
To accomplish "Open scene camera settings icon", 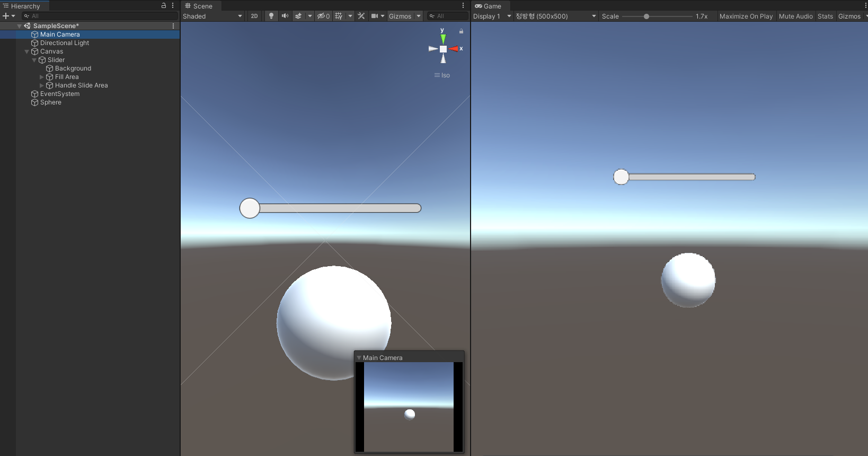I will (x=375, y=16).
